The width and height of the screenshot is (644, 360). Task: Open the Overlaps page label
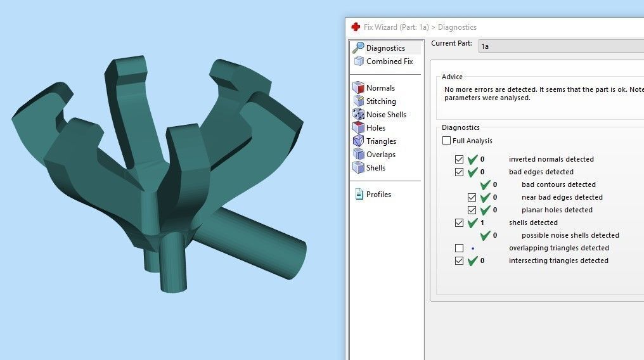381,155
